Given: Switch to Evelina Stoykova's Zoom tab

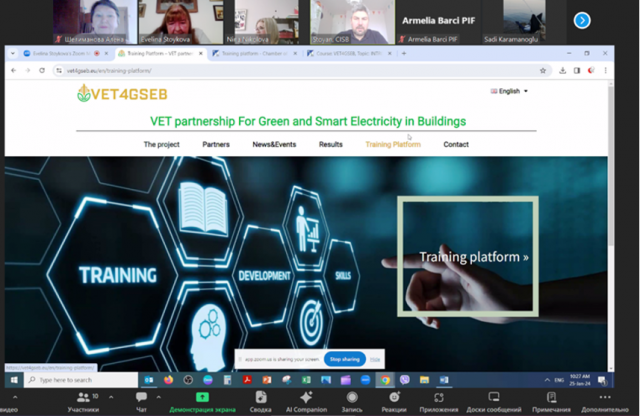Looking at the screenshot, I should pos(61,53).
